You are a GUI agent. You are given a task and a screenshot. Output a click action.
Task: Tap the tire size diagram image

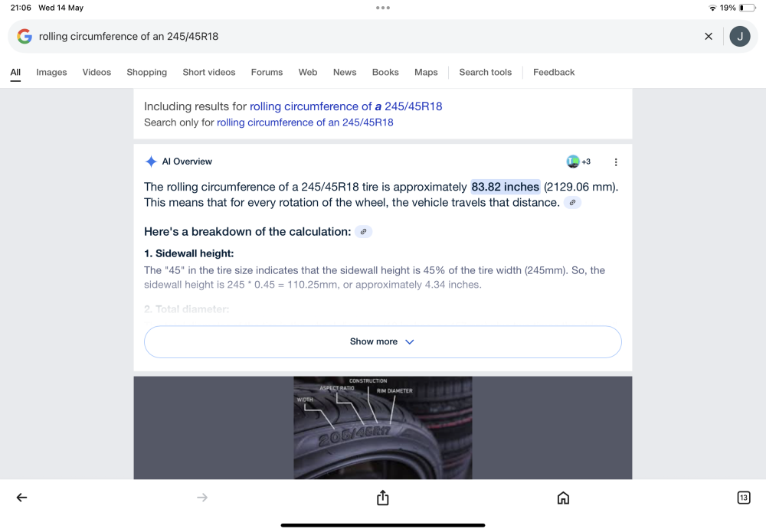pyautogui.click(x=382, y=428)
